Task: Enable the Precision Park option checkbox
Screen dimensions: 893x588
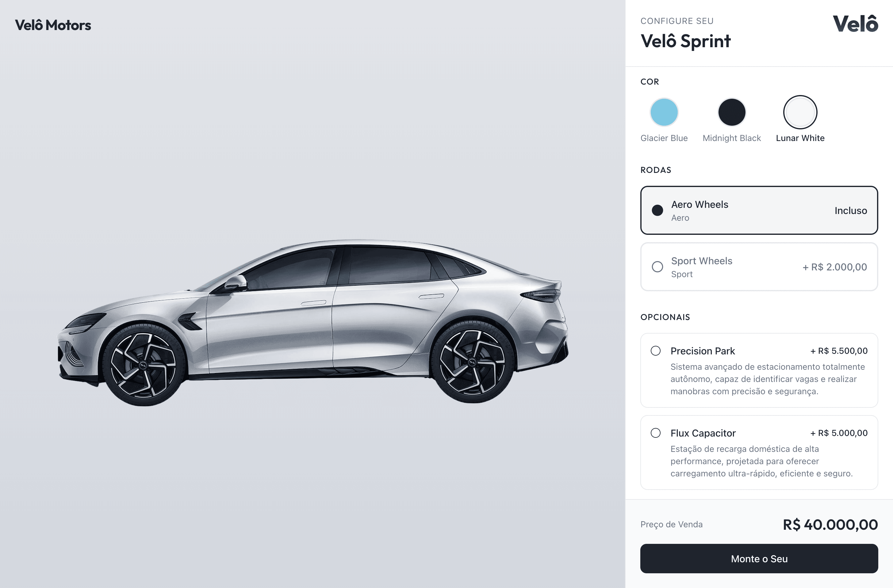Action: click(656, 351)
